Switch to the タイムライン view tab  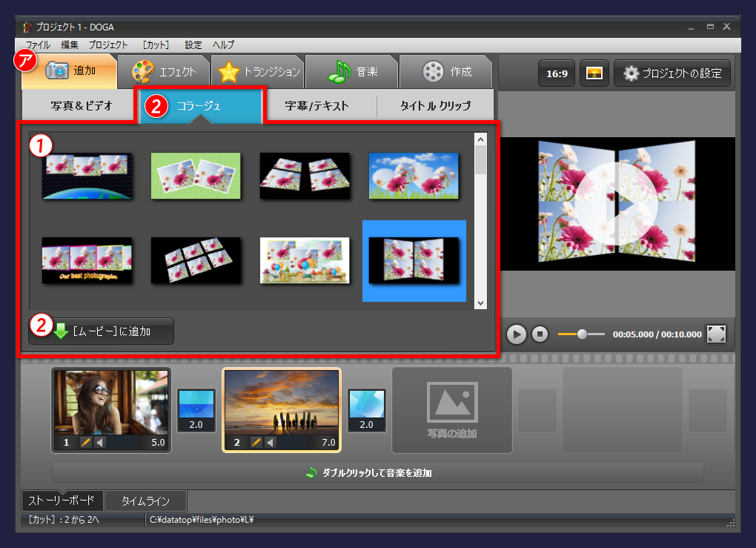coord(145,501)
